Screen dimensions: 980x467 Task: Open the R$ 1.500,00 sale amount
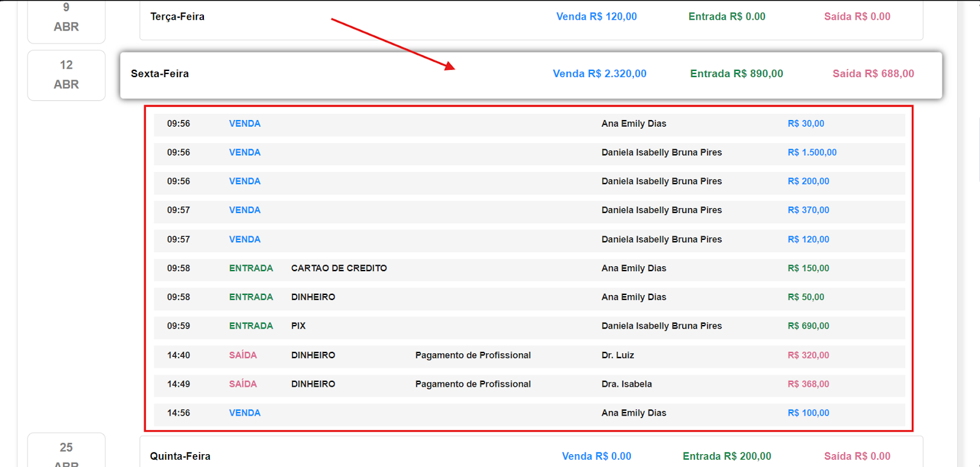[x=812, y=152]
